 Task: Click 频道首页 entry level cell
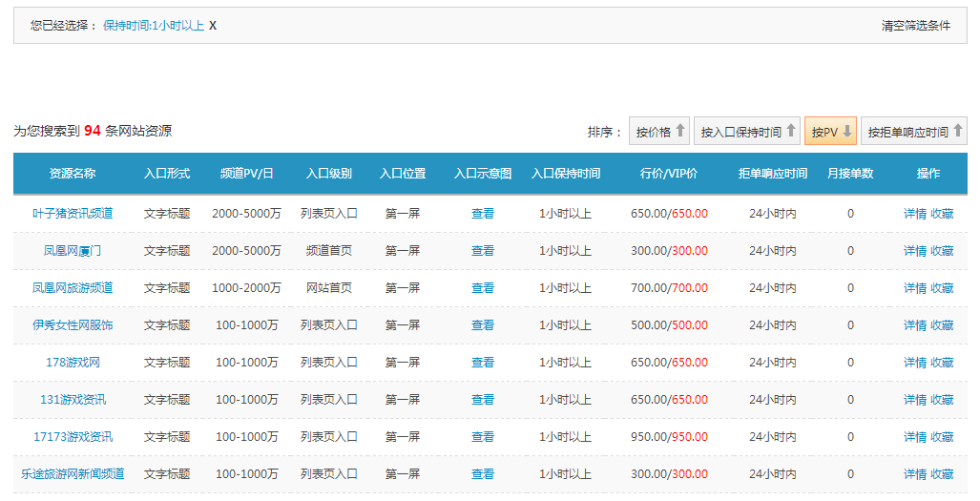pyautogui.click(x=329, y=250)
